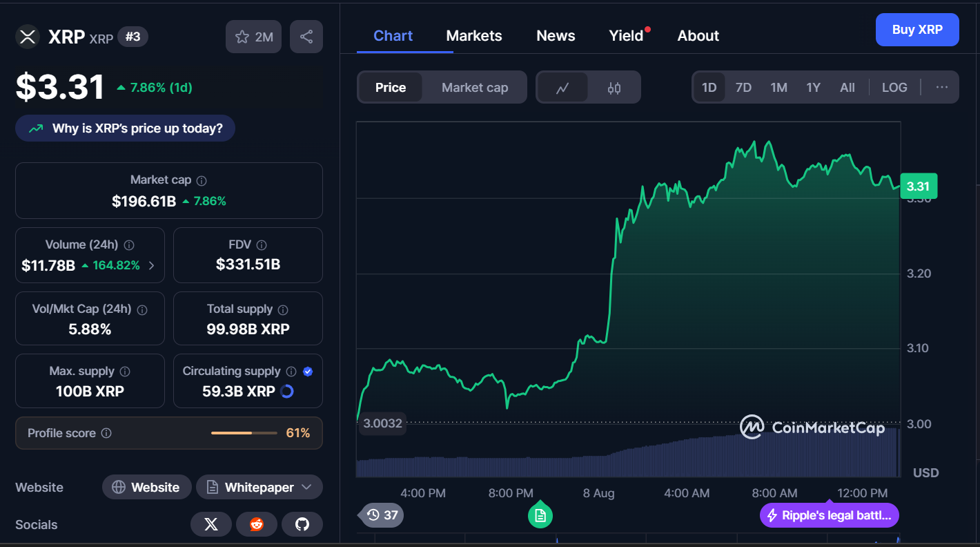Click the green document event marker

pyautogui.click(x=540, y=515)
